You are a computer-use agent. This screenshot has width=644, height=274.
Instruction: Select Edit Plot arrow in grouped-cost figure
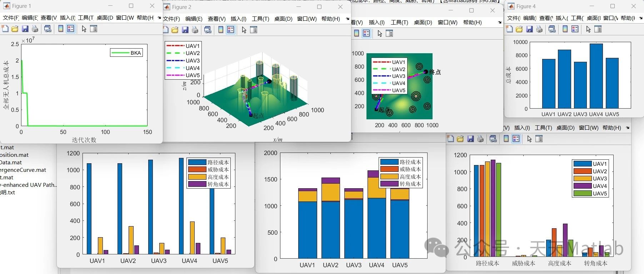(x=529, y=139)
